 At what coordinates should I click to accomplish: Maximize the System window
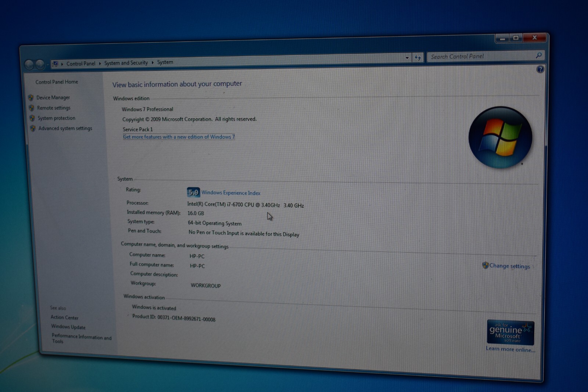click(x=516, y=38)
